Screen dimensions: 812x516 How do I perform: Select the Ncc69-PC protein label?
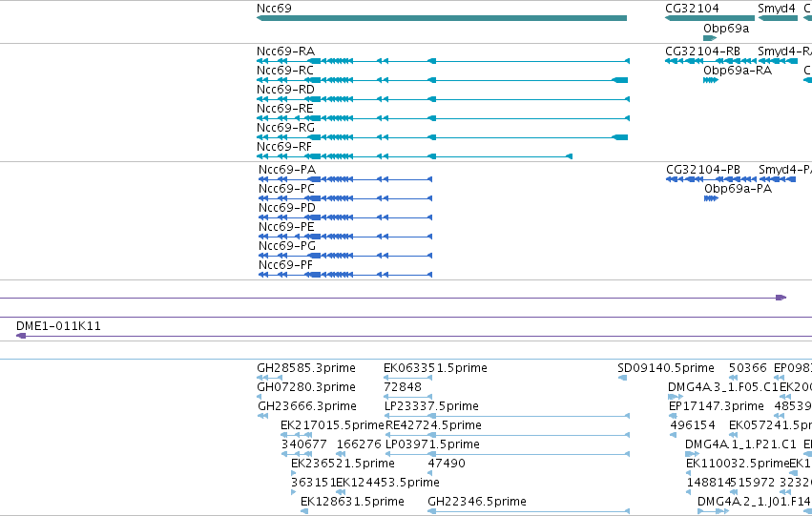coord(287,189)
